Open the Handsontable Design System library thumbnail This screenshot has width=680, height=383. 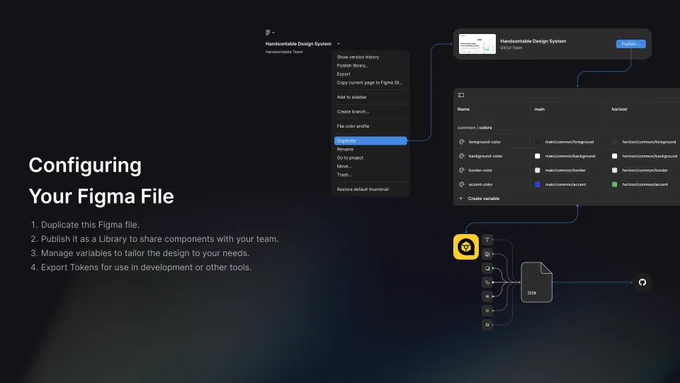[x=477, y=44]
